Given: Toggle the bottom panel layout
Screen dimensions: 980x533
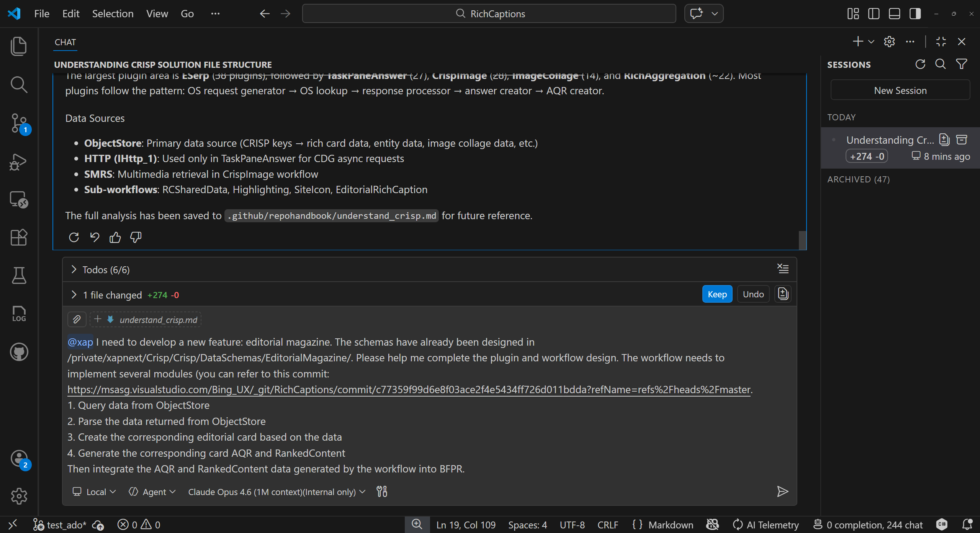Looking at the screenshot, I should (894, 14).
